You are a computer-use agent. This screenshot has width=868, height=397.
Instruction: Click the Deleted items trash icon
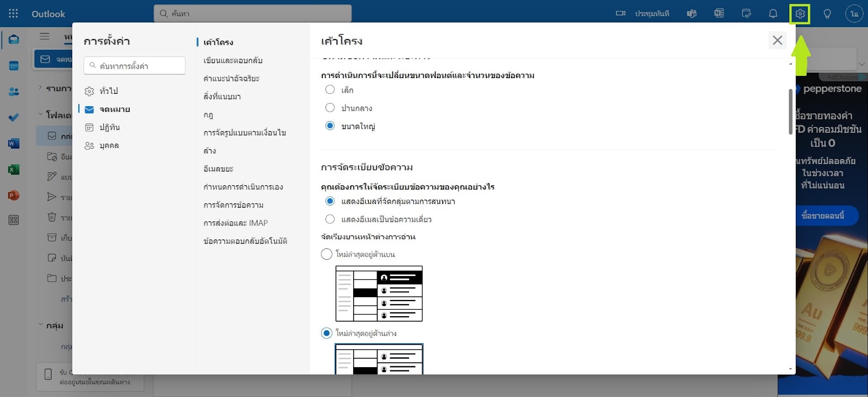click(x=52, y=217)
